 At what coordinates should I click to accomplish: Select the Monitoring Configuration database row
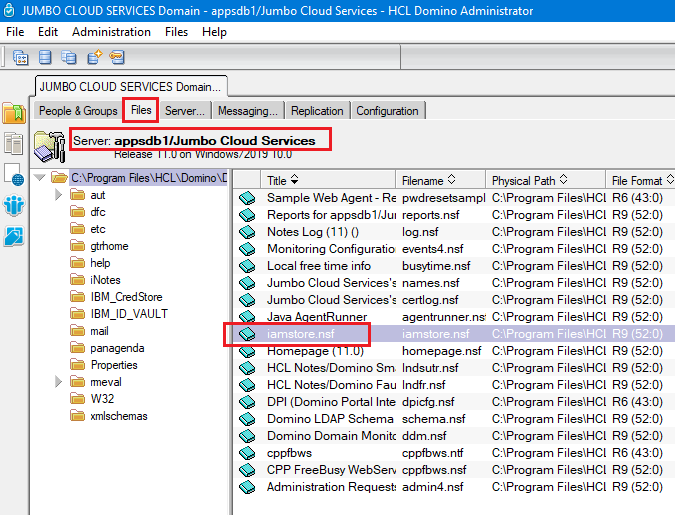[454, 249]
